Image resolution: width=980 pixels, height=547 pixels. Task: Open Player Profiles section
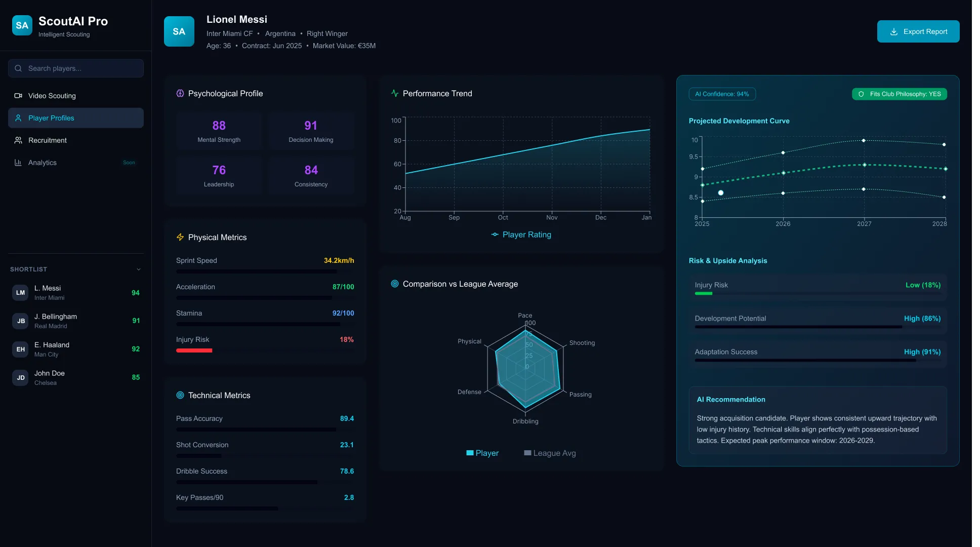[76, 118]
